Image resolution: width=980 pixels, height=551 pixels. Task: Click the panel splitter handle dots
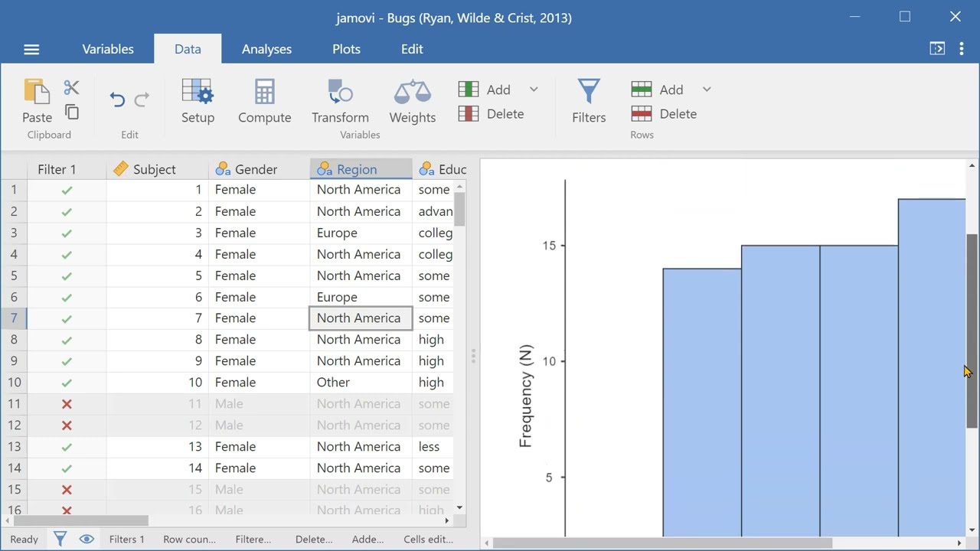pos(473,356)
